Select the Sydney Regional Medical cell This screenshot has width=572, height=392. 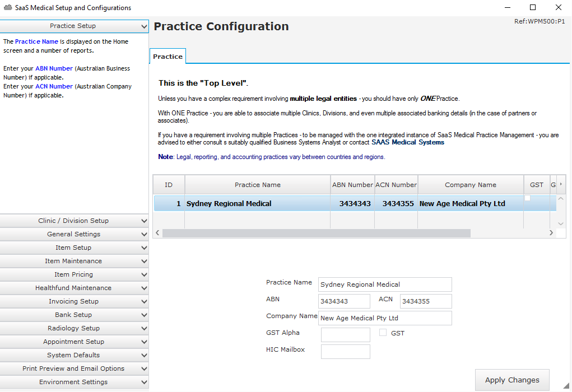pyautogui.click(x=258, y=203)
